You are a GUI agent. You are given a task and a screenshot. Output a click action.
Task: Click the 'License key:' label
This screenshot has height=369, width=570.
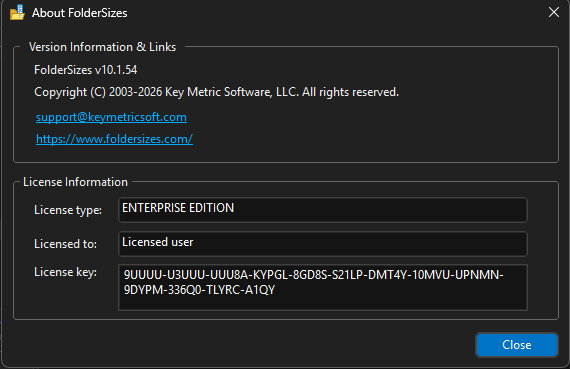point(65,272)
